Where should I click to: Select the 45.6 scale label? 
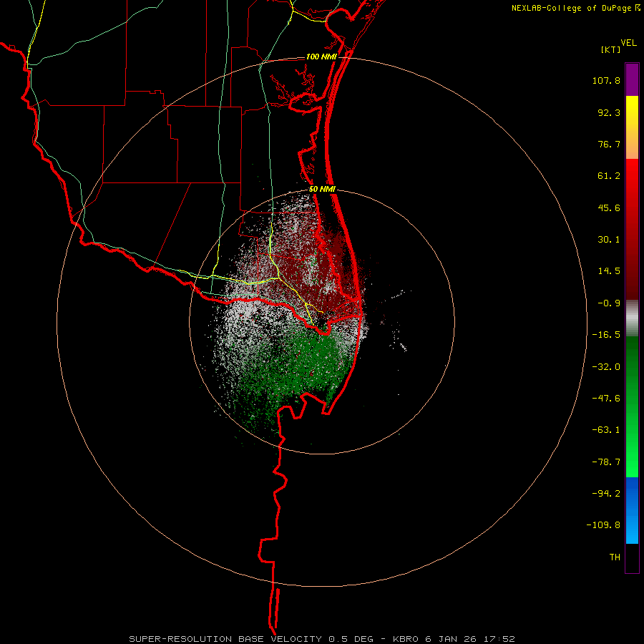609,208
